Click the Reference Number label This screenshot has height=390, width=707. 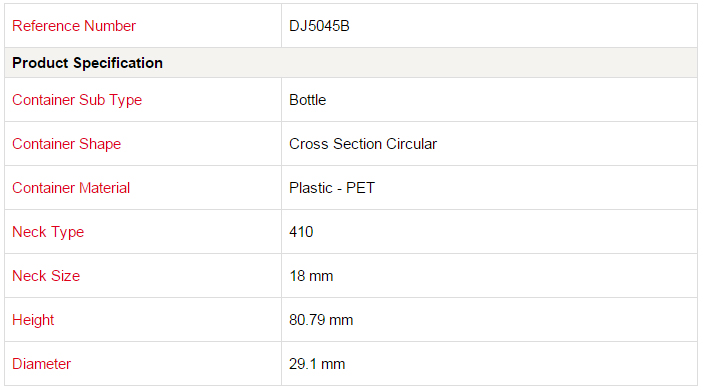click(x=73, y=26)
